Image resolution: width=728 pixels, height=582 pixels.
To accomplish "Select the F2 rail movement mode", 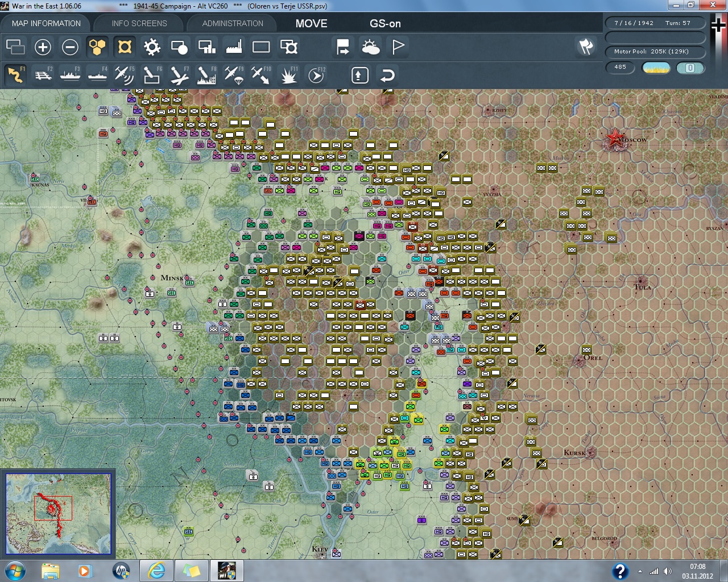I will pos(43,75).
